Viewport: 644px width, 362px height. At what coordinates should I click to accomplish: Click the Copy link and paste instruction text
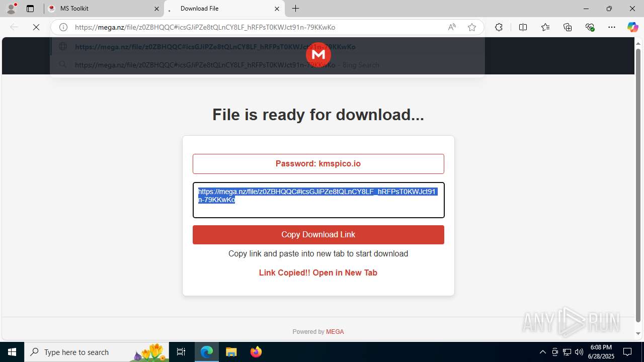(x=318, y=254)
